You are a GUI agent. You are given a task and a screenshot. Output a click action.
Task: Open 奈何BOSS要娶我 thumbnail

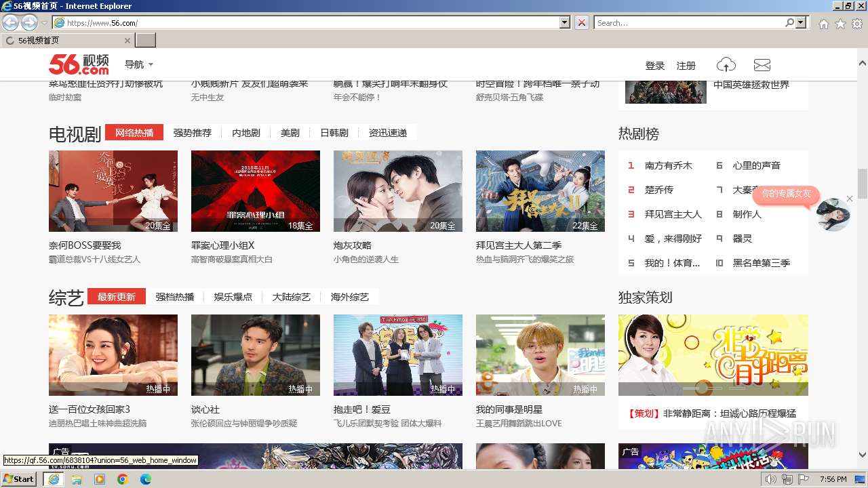113,191
